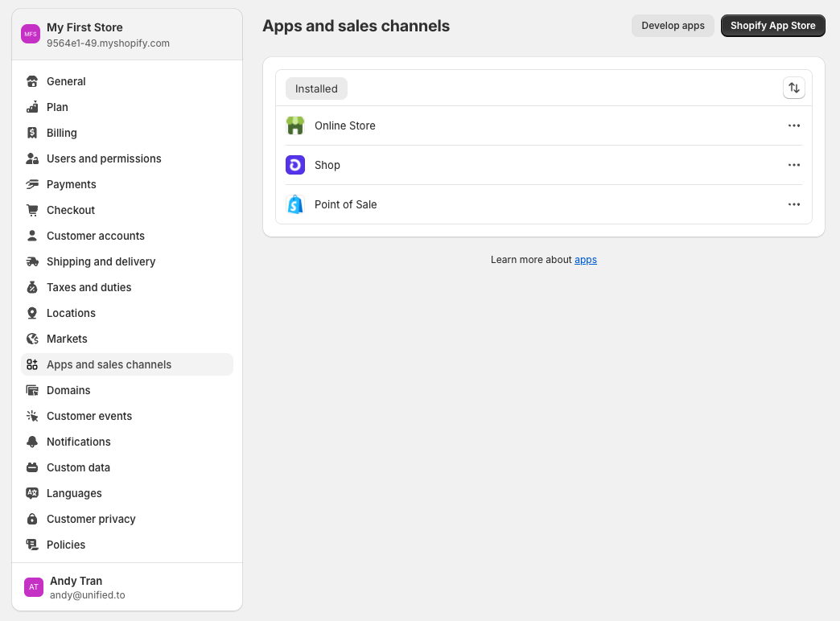Click the 9564e1-49.myshopify.com store address

tap(108, 43)
